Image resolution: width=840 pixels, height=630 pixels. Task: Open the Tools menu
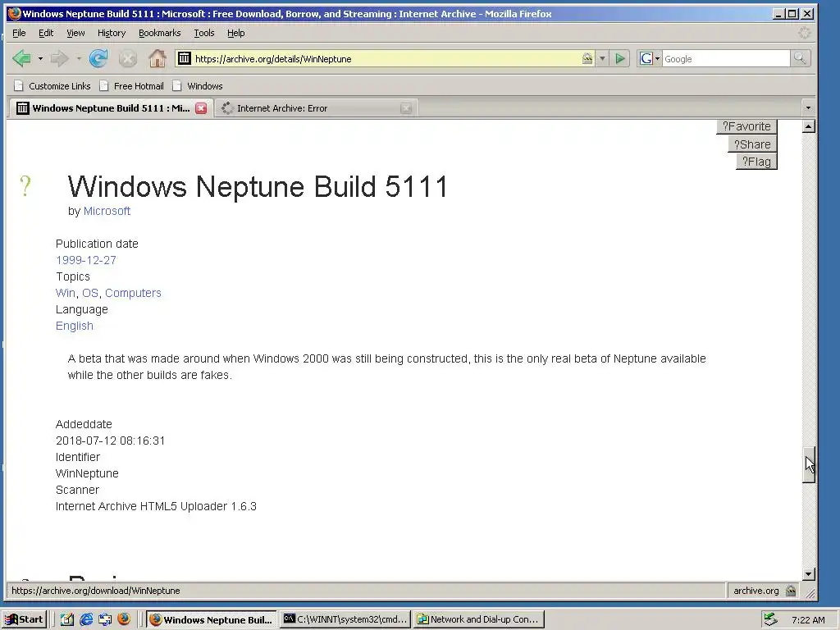(x=204, y=33)
